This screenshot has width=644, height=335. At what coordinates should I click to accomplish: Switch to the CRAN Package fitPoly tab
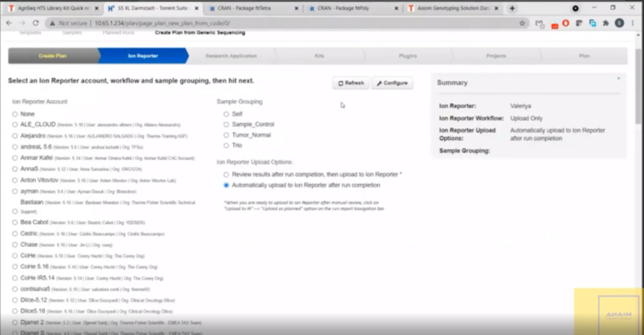pyautogui.click(x=352, y=8)
